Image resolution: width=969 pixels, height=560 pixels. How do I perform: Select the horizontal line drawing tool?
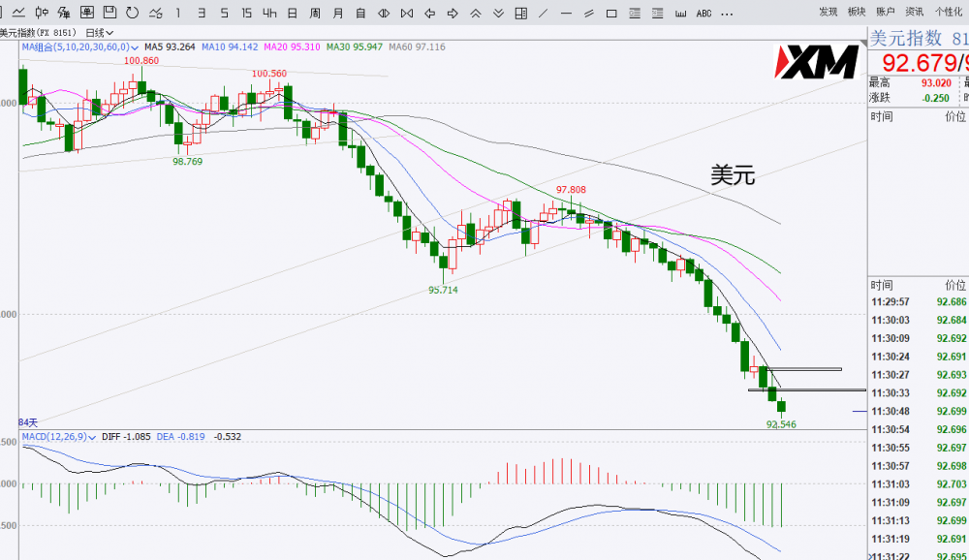pyautogui.click(x=566, y=13)
